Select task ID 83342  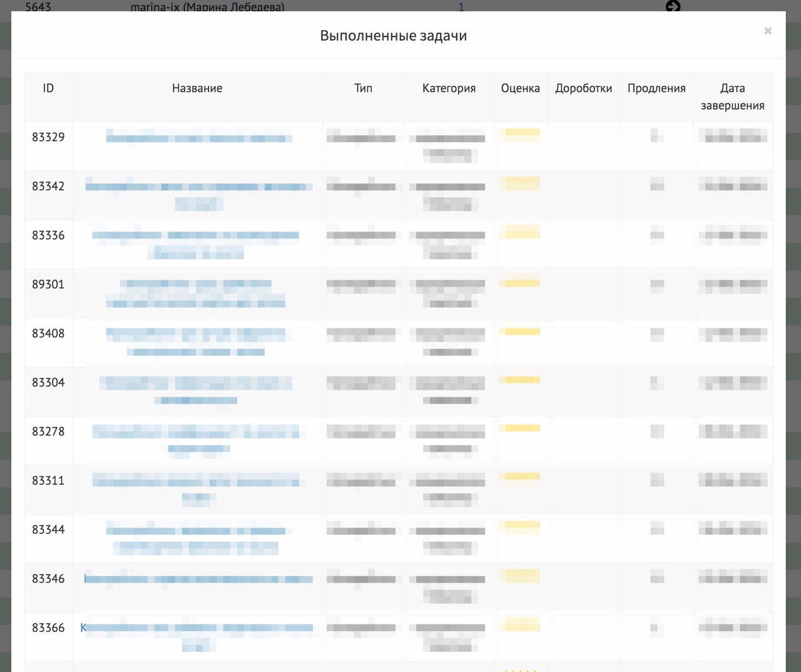click(x=48, y=186)
